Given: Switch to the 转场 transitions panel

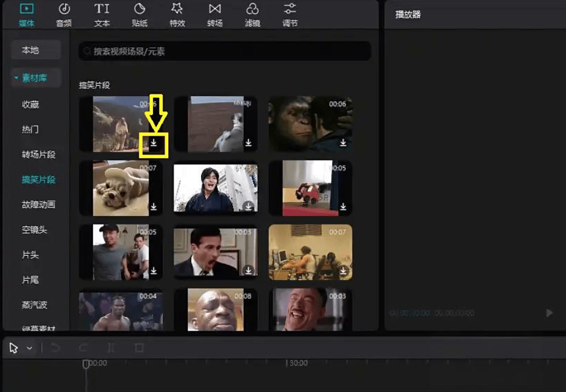Looking at the screenshot, I should click(214, 13).
